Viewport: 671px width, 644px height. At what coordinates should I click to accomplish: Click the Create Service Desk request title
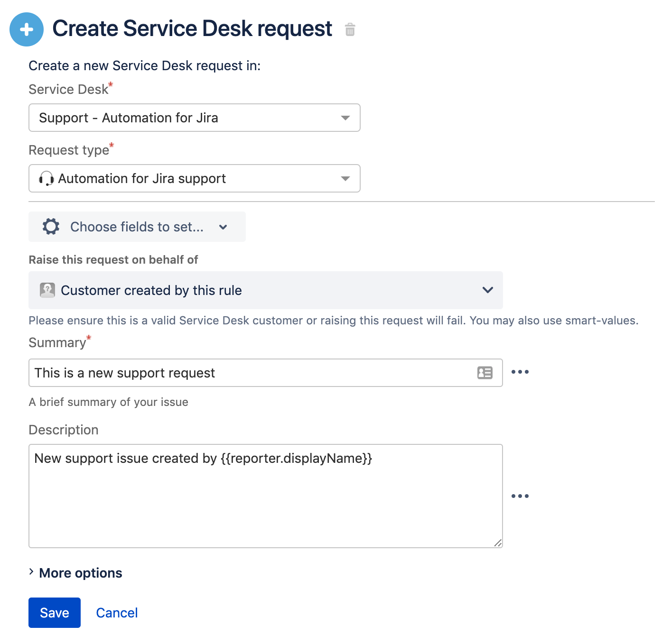pos(192,28)
